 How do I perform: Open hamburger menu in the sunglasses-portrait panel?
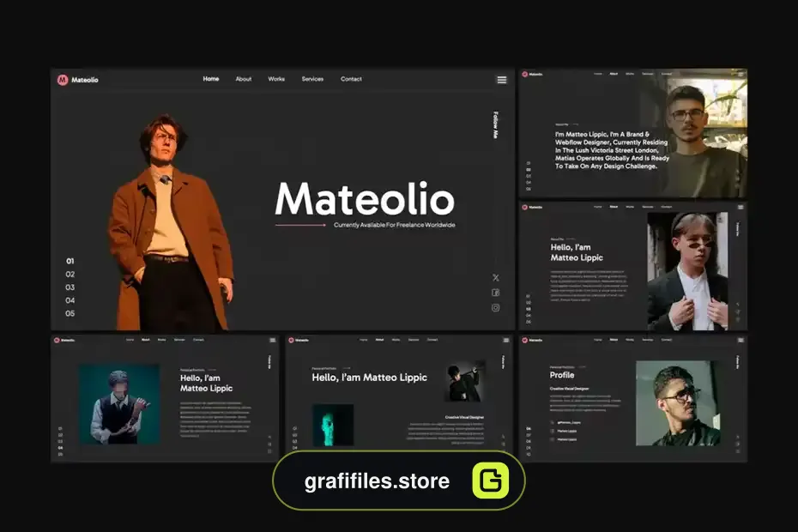(741, 207)
